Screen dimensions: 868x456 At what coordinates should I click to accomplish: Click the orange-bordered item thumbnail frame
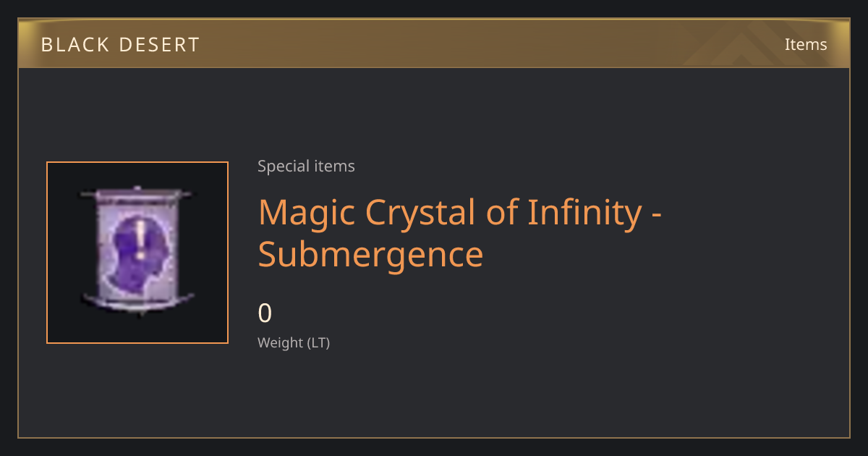[x=137, y=253]
